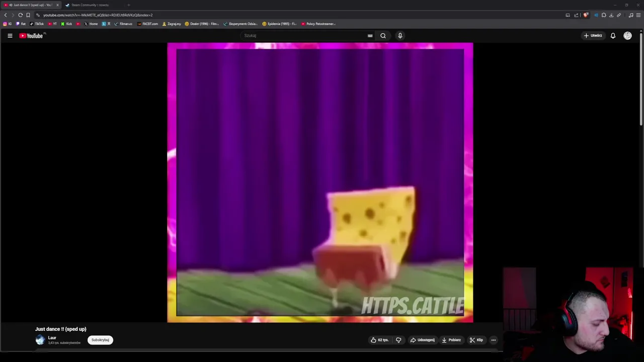Click the video player to pause
Viewport: 644px width, 362px height.
tap(320, 183)
